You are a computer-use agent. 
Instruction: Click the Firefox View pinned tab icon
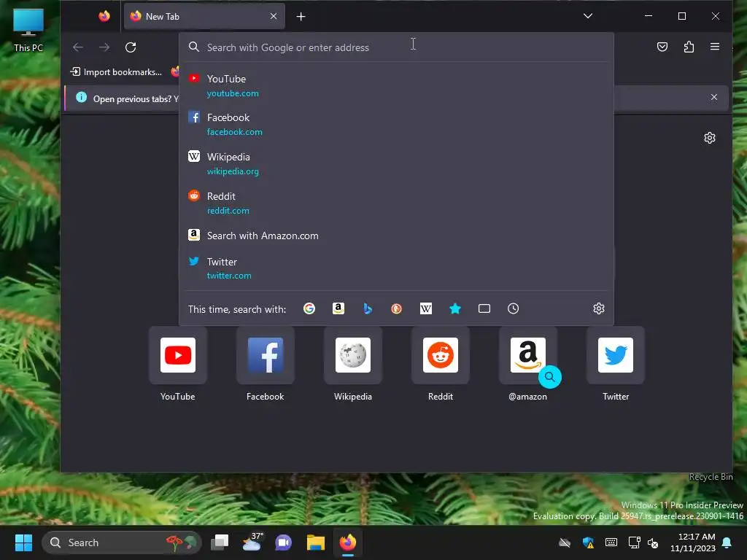(x=104, y=16)
